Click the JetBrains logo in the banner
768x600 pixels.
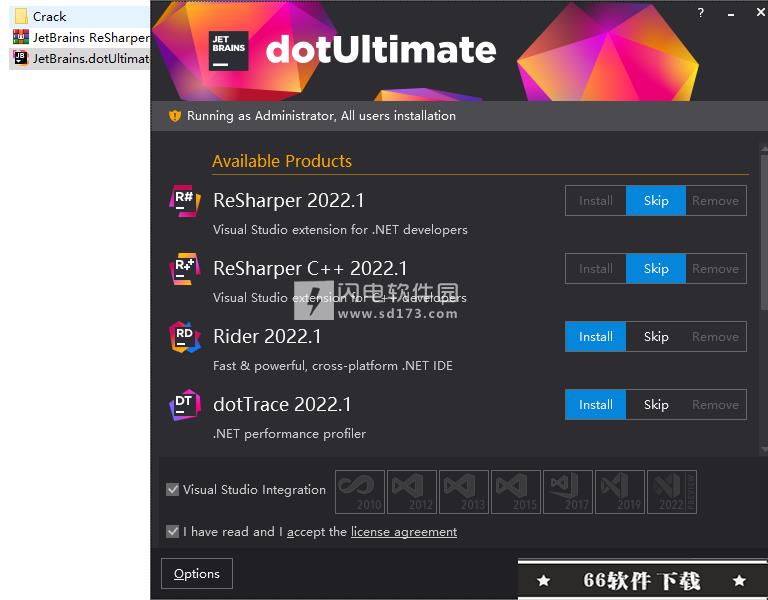coord(228,51)
